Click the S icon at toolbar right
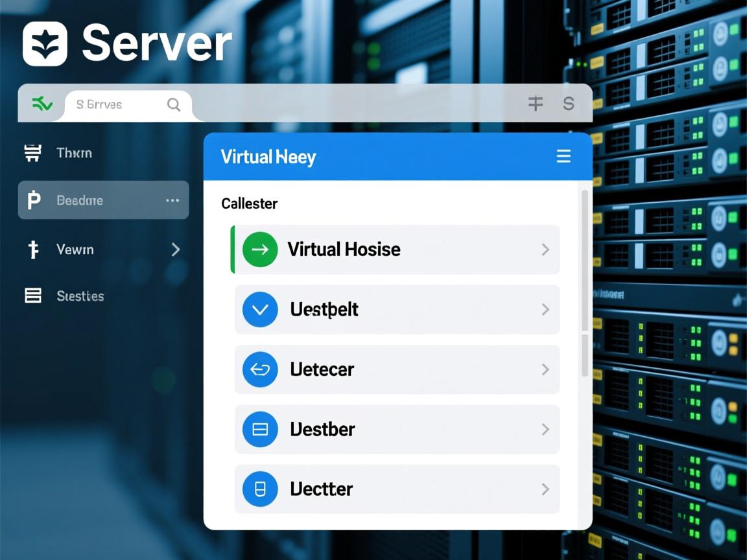The width and height of the screenshot is (747, 560). pos(569,104)
